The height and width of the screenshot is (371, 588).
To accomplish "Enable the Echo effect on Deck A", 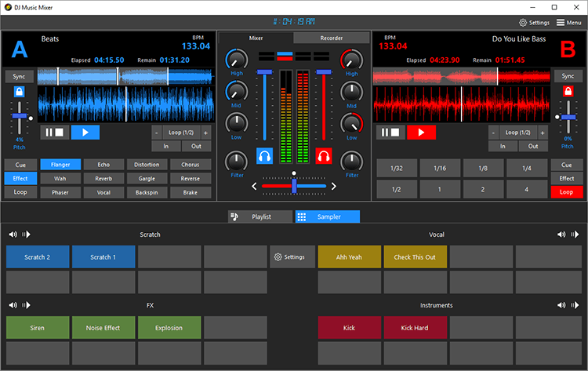I will 103,165.
